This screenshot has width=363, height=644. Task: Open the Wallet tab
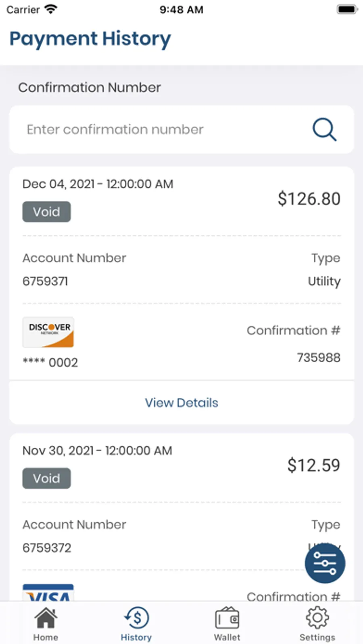tap(227, 624)
